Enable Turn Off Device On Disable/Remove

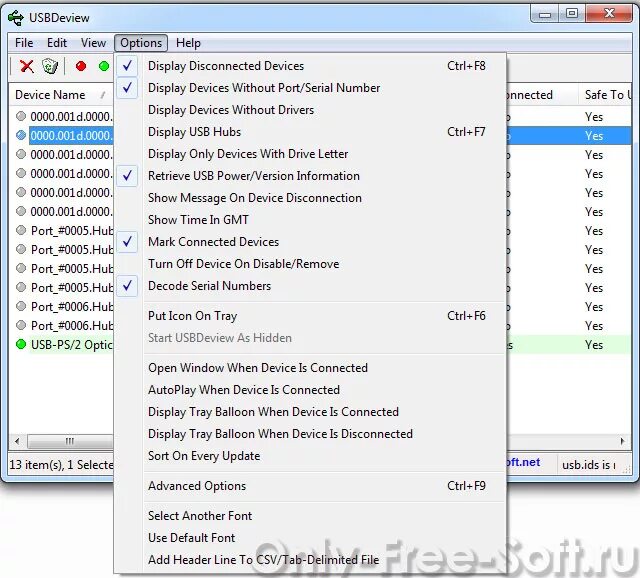tap(311, 264)
